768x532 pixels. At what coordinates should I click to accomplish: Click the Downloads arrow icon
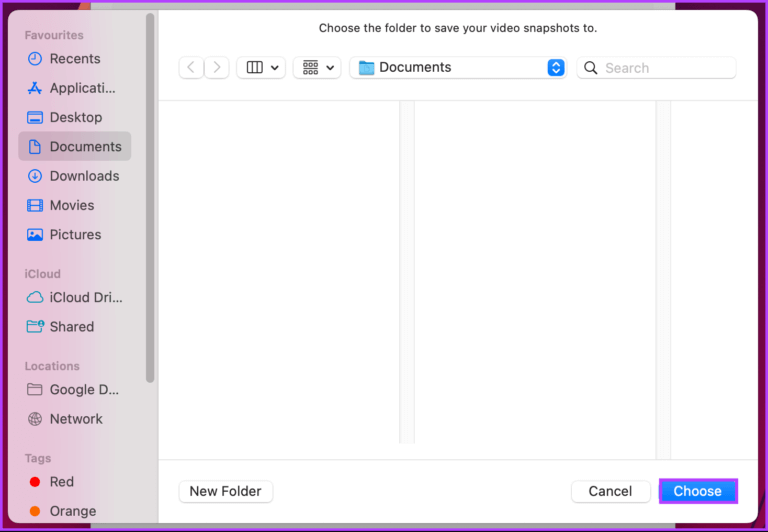point(35,176)
